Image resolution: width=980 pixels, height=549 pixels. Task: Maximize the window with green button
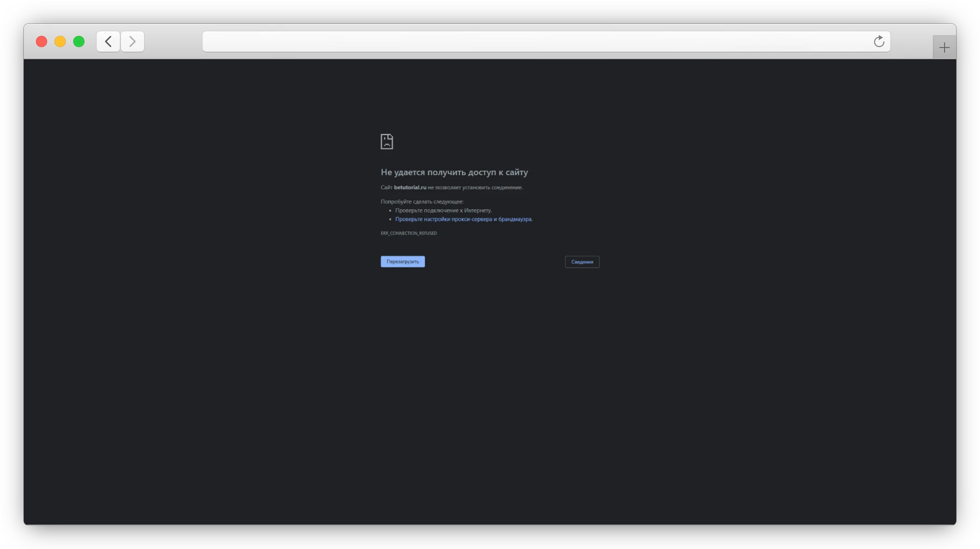(79, 41)
